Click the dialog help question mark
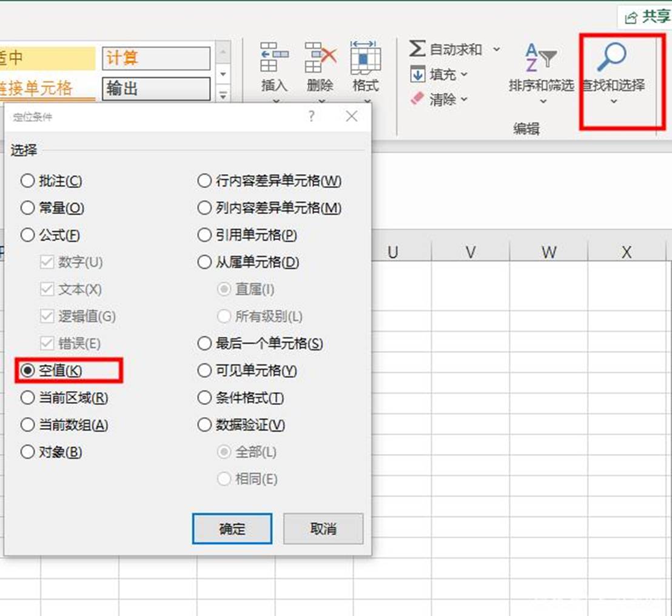This screenshot has height=616, width=672. (x=312, y=116)
